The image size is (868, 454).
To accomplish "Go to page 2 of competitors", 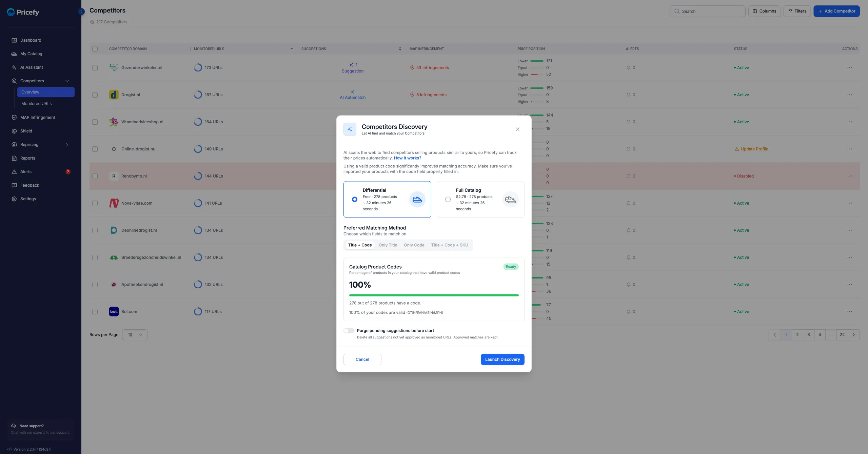I will pyautogui.click(x=797, y=335).
